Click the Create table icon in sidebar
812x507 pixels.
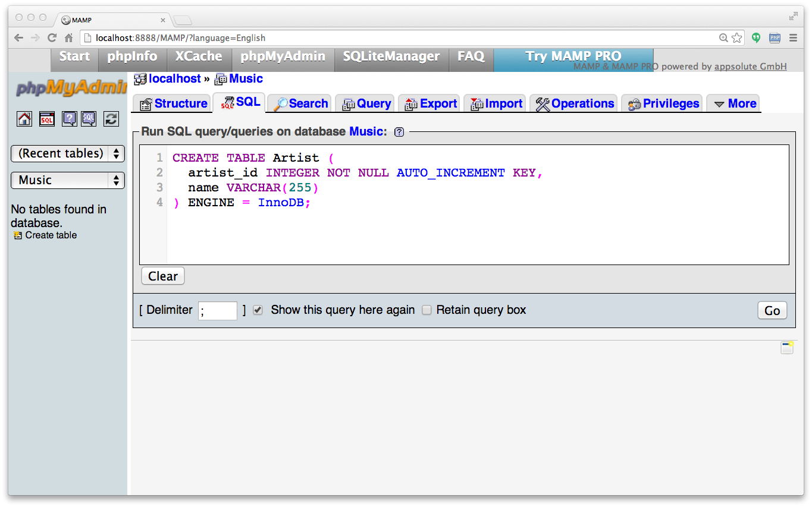tap(18, 235)
